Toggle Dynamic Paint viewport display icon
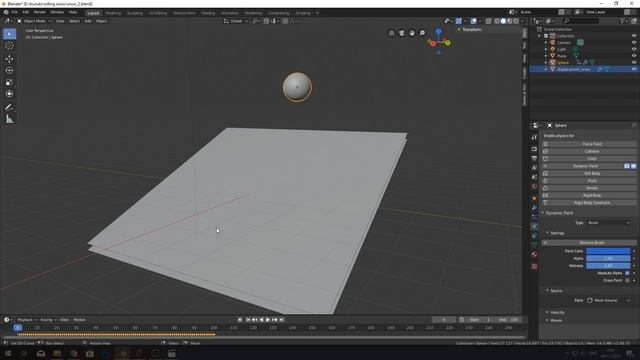This screenshot has width=640, height=360. point(633,166)
